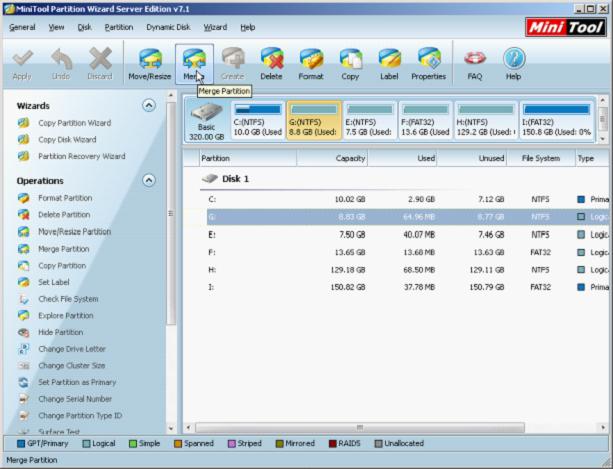Screen dimensions: 613x469
Task: Open the Wizard menu
Action: (215, 27)
